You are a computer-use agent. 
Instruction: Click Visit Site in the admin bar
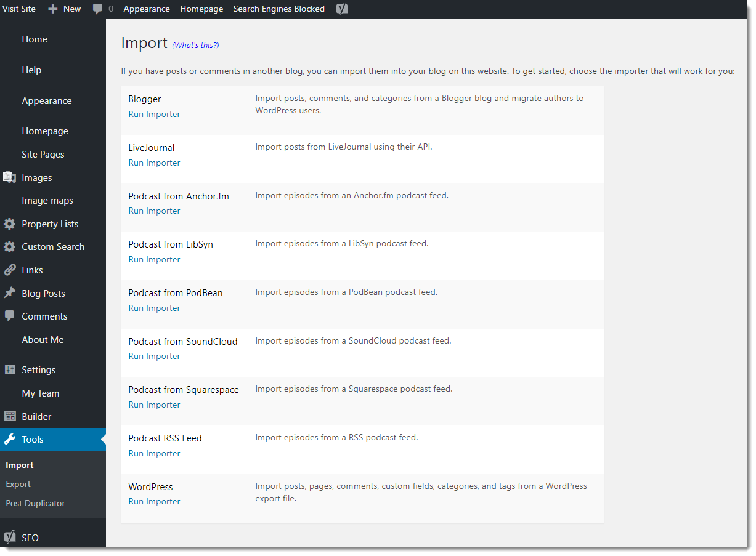19,9
